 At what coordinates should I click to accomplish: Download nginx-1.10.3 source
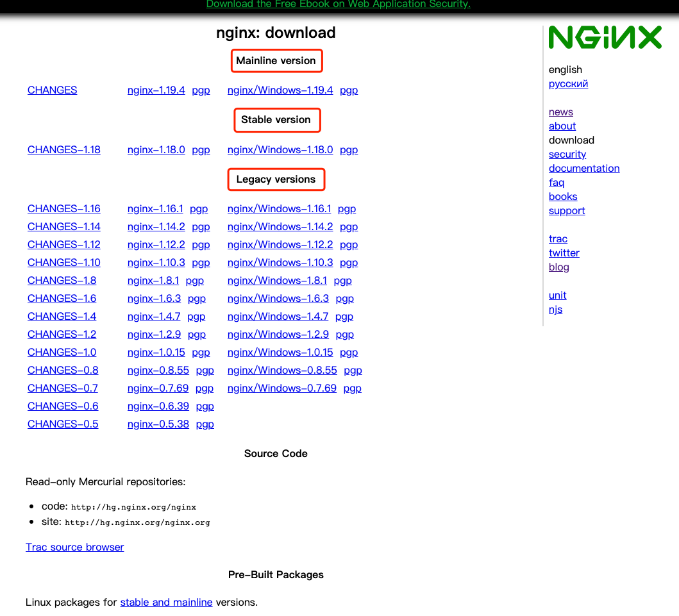tap(156, 263)
